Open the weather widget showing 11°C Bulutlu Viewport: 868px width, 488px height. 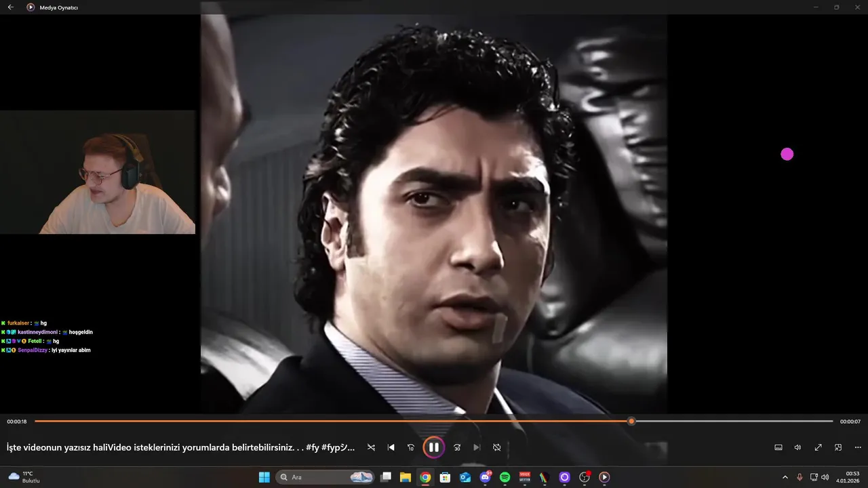tap(24, 477)
